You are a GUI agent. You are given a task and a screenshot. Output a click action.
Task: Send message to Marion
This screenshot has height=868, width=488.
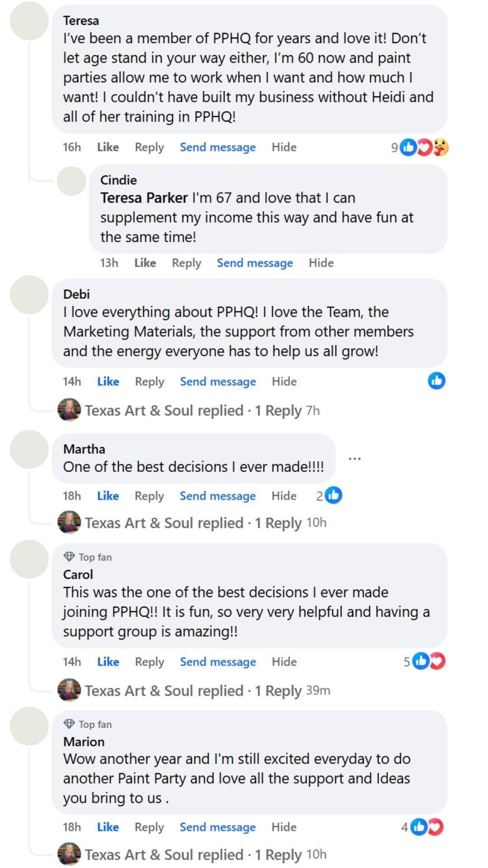[x=218, y=827]
